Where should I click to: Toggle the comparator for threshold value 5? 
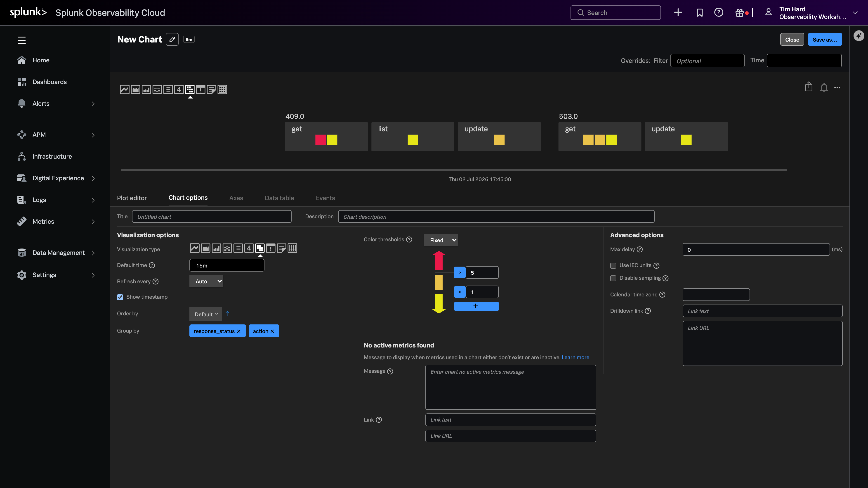click(x=460, y=272)
